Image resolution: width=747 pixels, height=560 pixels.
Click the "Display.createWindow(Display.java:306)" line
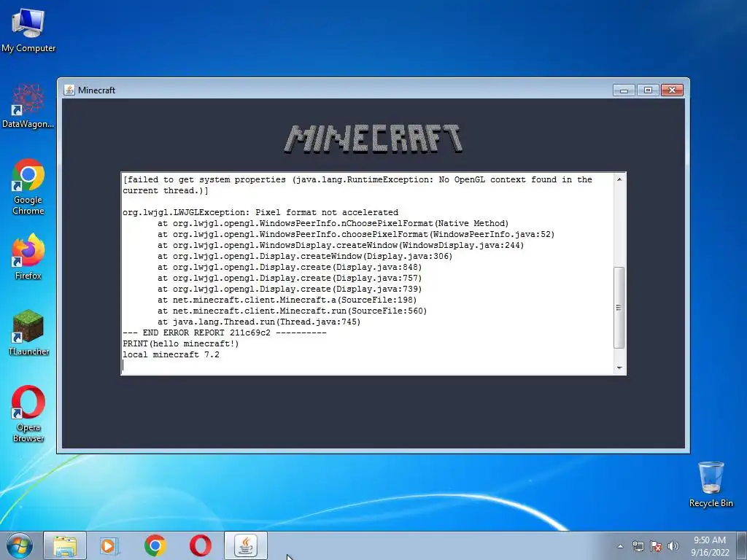click(x=305, y=256)
